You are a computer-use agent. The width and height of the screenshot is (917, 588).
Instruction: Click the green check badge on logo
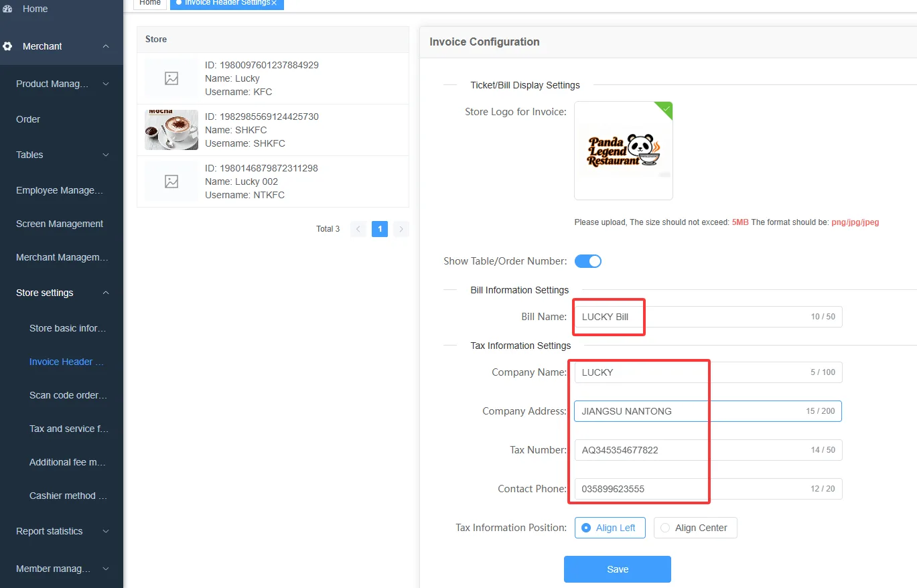click(665, 108)
